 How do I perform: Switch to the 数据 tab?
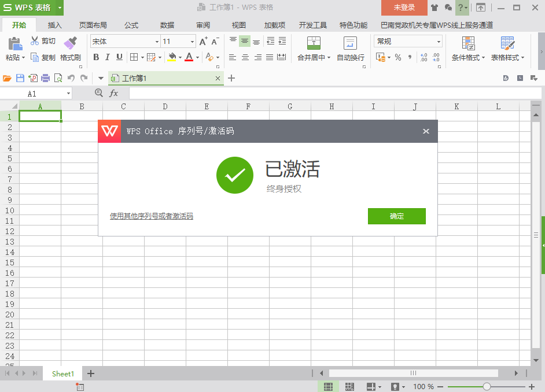coord(167,25)
